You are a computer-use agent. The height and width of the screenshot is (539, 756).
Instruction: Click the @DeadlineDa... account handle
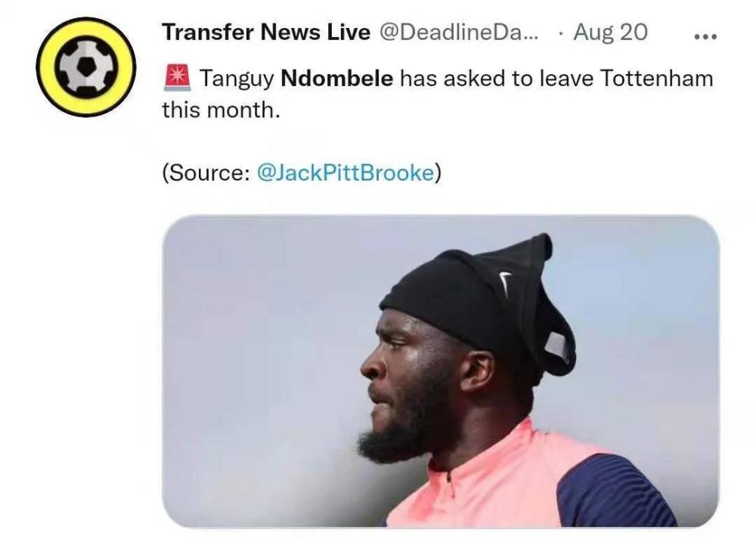(x=459, y=33)
